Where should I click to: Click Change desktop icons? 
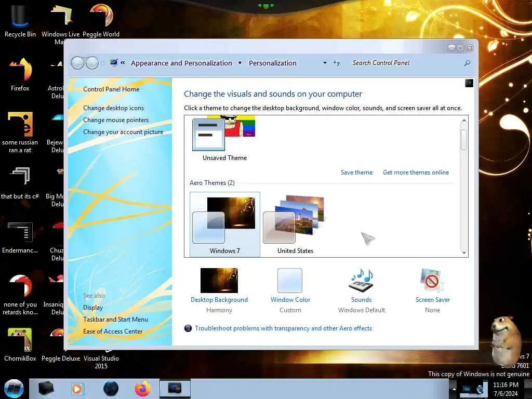113,108
